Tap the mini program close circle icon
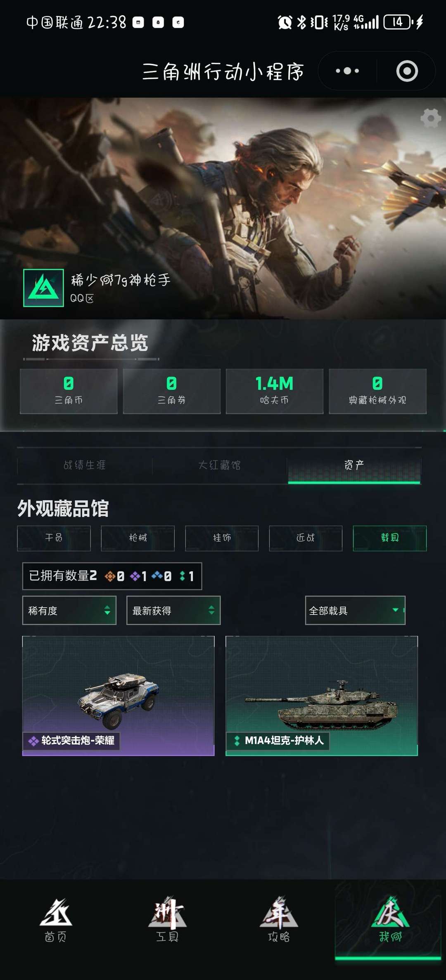The height and width of the screenshot is (980, 446). coord(407,71)
